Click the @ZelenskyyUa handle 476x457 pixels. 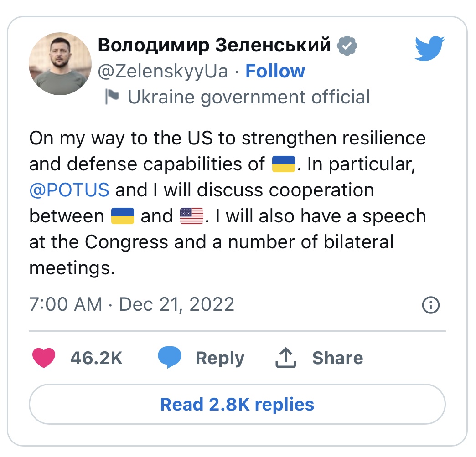(163, 71)
